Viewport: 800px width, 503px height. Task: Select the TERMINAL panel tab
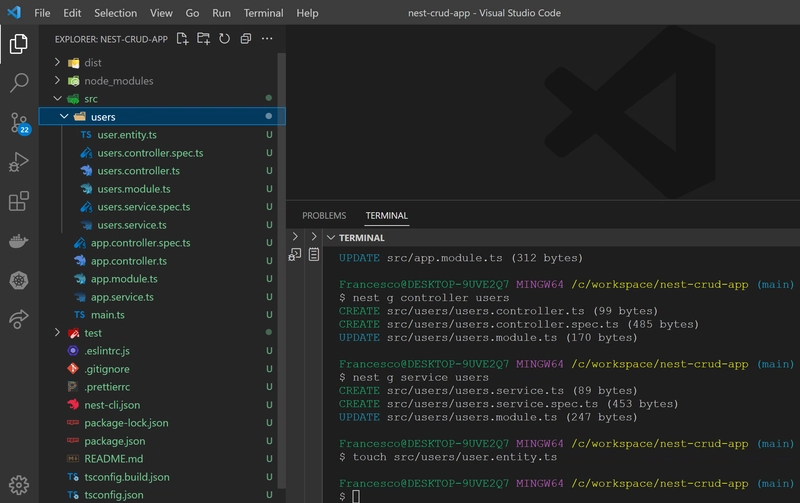387,216
